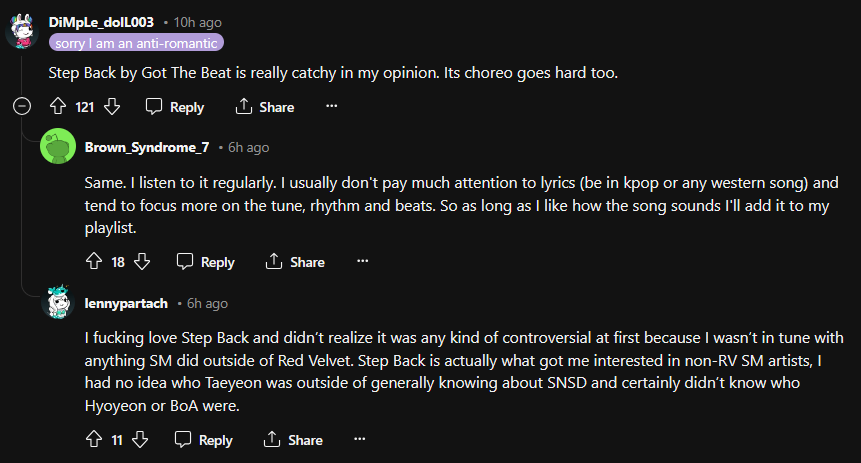Open more options on lennypartach's comment
The width and height of the screenshot is (861, 463).
point(363,439)
